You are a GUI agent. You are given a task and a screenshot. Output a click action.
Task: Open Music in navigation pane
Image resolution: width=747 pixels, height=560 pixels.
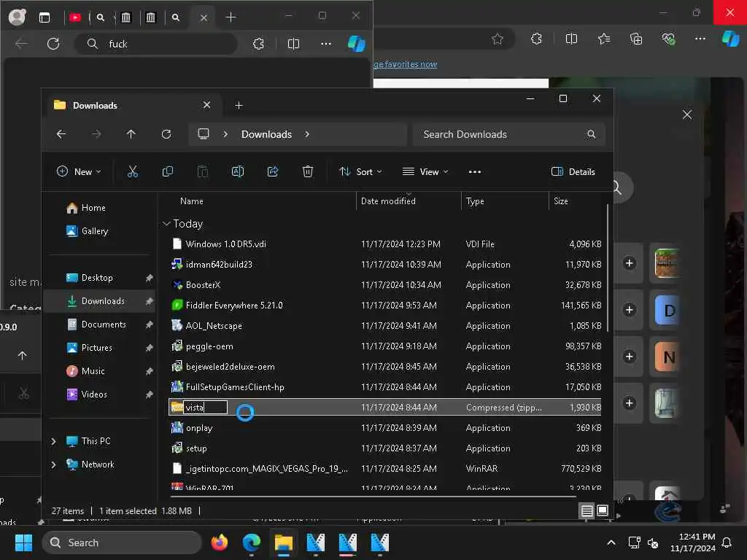(x=93, y=371)
